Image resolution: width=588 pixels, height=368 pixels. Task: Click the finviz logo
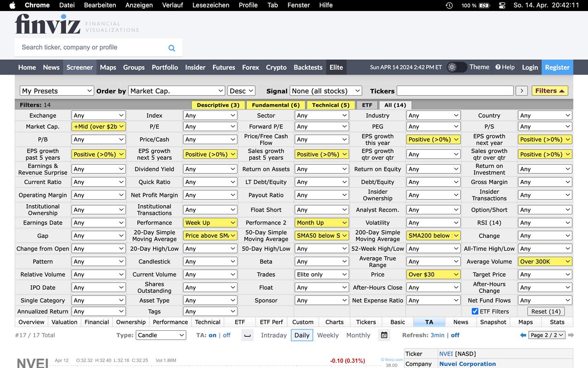[x=47, y=24]
